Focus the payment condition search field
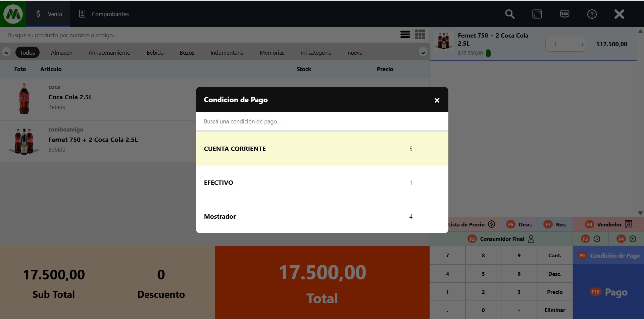Viewport: 644px width, 319px height. click(x=322, y=121)
